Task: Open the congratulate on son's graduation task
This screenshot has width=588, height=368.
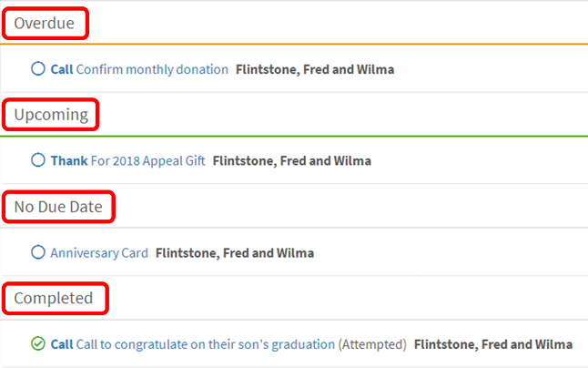Action: 206,344
